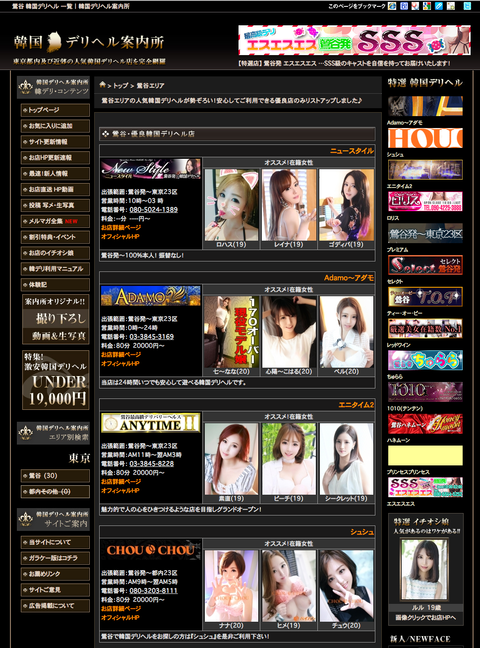Click ルル 19歳 featured photo
Screen dimensions: 480x648
[425, 570]
